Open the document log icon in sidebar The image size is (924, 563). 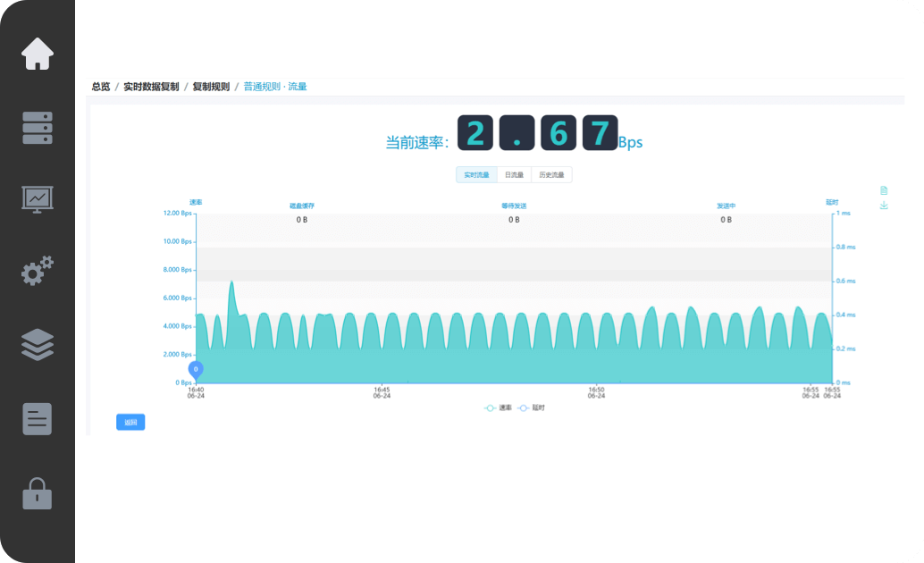point(38,418)
